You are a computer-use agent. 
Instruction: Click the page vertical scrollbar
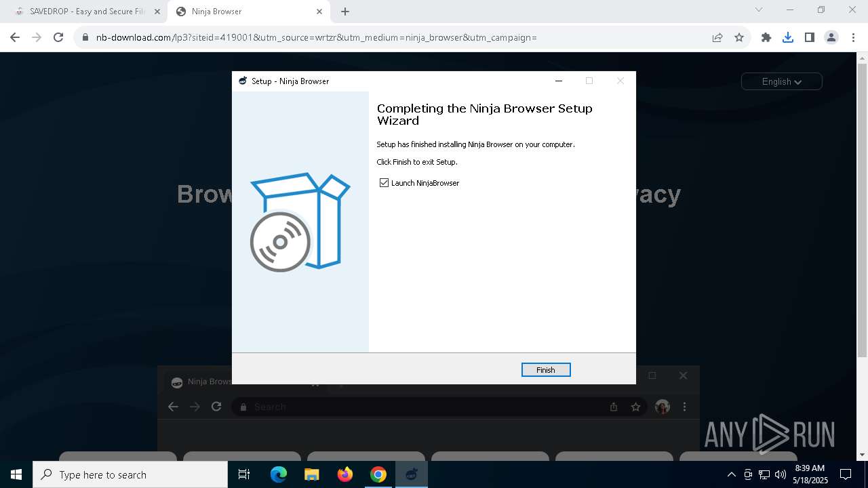[x=863, y=210]
